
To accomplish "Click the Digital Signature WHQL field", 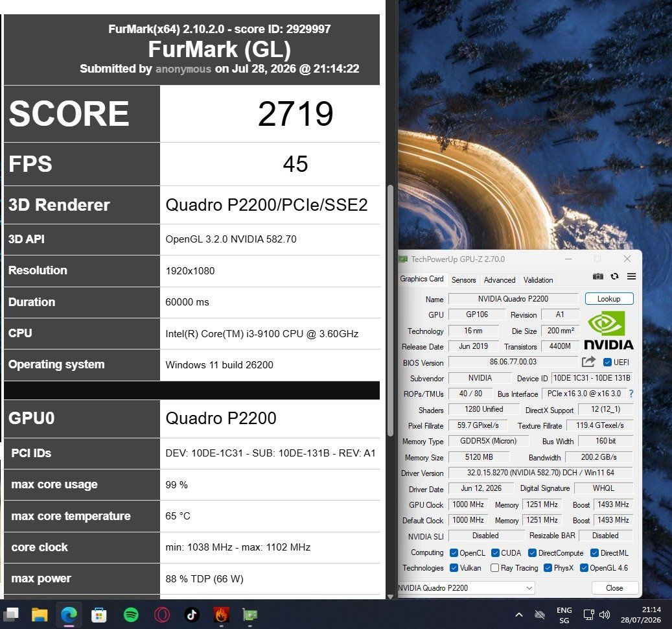I will (x=603, y=488).
